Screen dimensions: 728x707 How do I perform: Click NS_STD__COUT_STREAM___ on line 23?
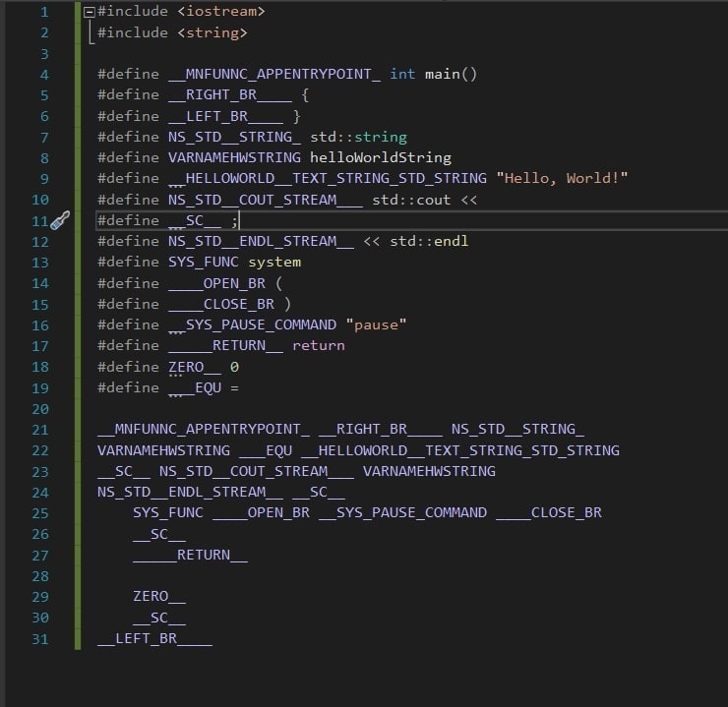pos(257,471)
